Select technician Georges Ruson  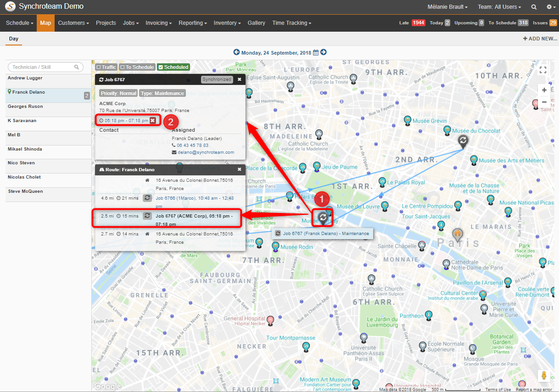pos(49,110)
